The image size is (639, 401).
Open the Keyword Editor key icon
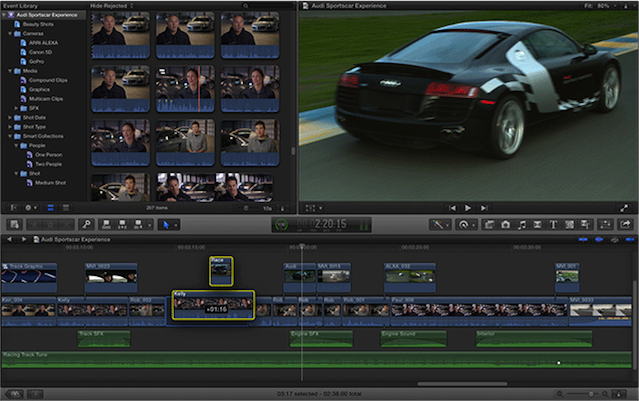86,225
